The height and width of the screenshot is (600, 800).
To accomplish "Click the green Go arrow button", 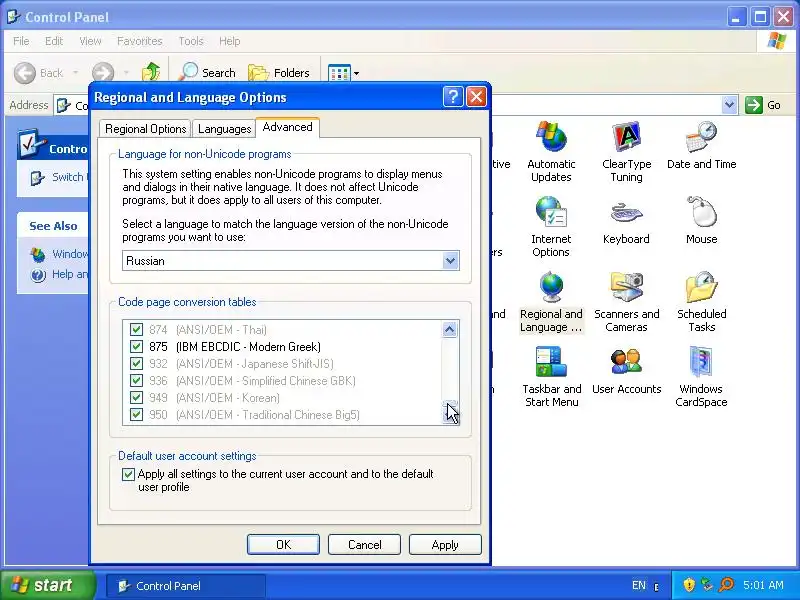I will coord(753,105).
